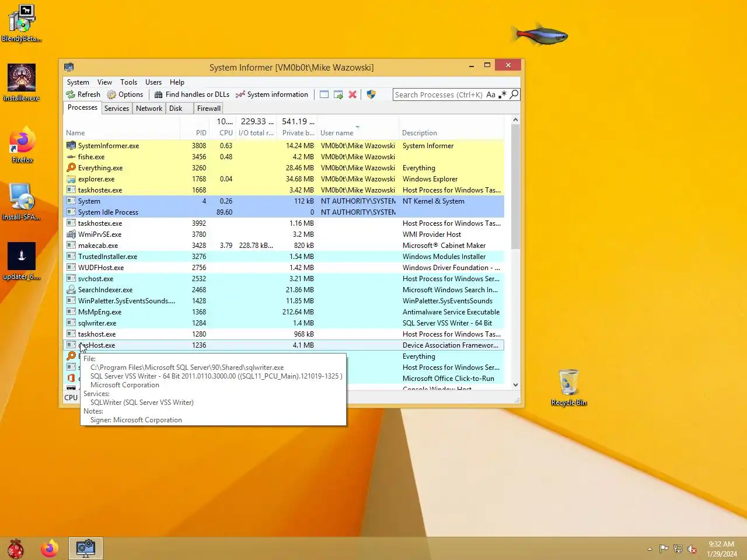Click the SystemInformer.exe process icon
Screen dimensions: 747x560
[x=71, y=146]
